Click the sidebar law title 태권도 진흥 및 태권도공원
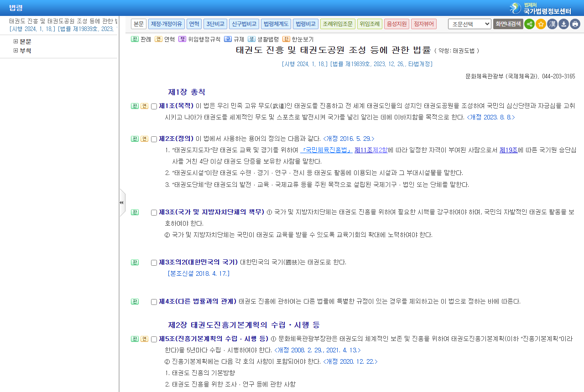This screenshot has height=392, width=584. [x=63, y=21]
